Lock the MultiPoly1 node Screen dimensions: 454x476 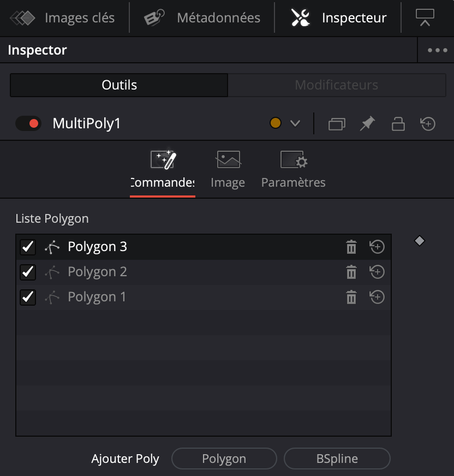tap(398, 124)
